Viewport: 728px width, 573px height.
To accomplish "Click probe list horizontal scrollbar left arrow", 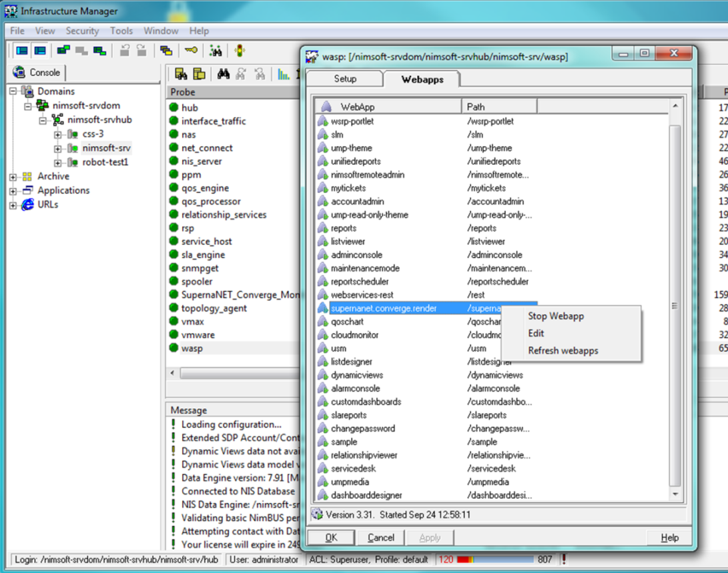I will tap(173, 373).
